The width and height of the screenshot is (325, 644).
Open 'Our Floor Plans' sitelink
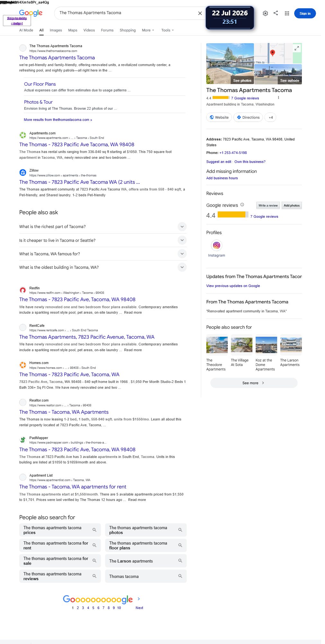[40, 84]
